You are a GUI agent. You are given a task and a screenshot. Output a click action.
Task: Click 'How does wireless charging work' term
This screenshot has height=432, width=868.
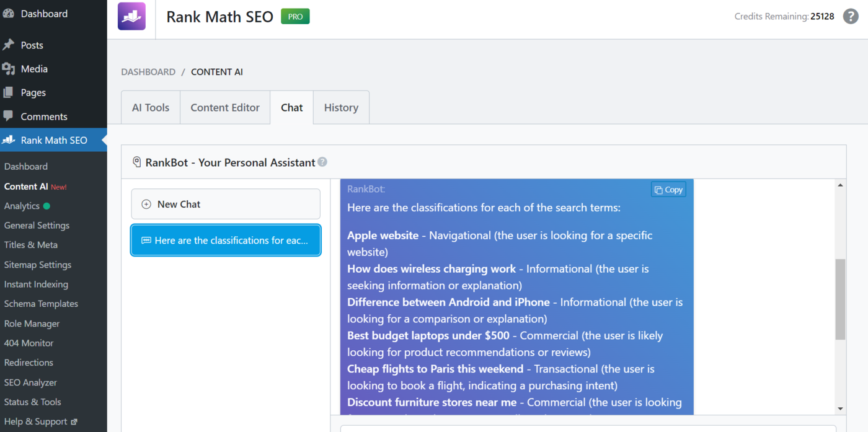[x=432, y=269]
